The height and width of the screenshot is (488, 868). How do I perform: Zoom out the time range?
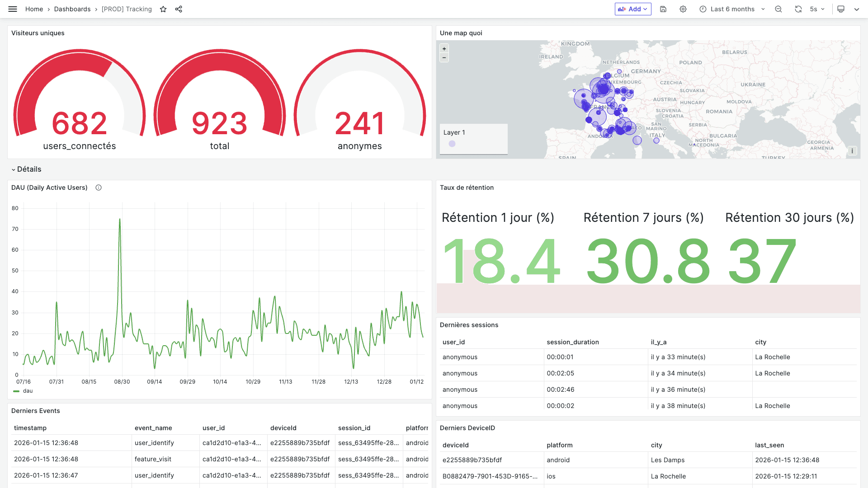pyautogui.click(x=778, y=9)
